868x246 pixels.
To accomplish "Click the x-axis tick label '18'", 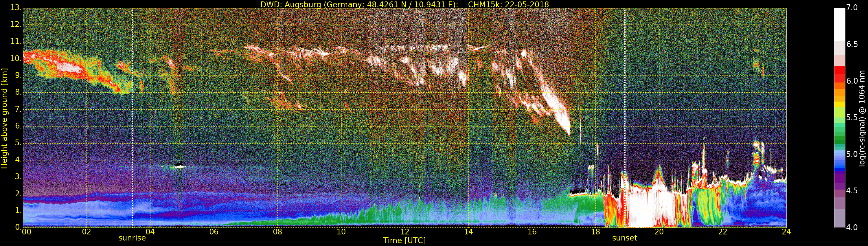I will coord(596,232).
